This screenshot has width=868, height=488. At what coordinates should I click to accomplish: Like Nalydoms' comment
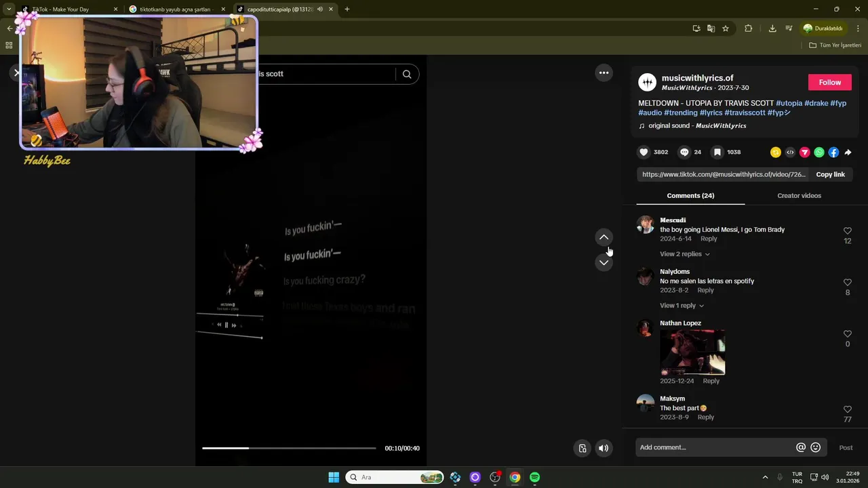click(x=847, y=283)
